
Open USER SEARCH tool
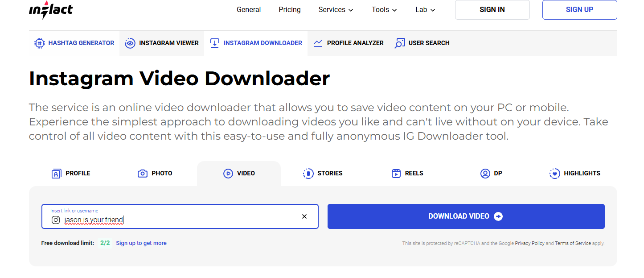pyautogui.click(x=422, y=43)
